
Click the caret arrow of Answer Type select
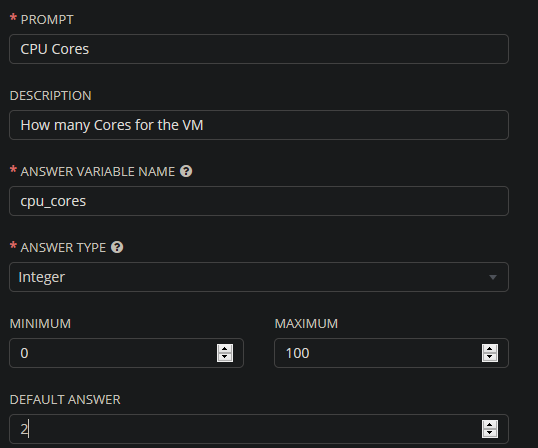pyautogui.click(x=493, y=277)
